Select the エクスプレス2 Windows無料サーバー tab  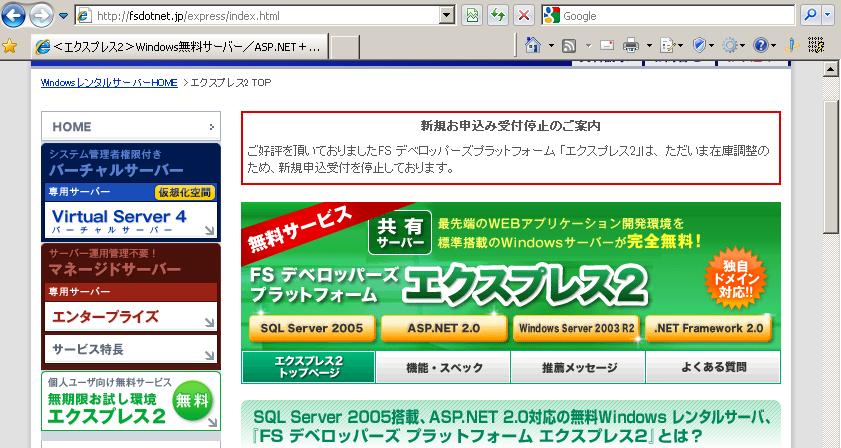point(179,47)
